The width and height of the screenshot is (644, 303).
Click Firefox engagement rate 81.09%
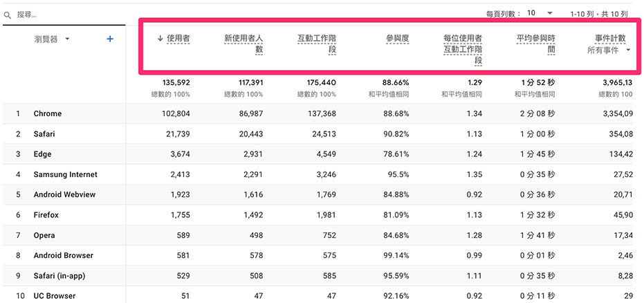(x=397, y=214)
